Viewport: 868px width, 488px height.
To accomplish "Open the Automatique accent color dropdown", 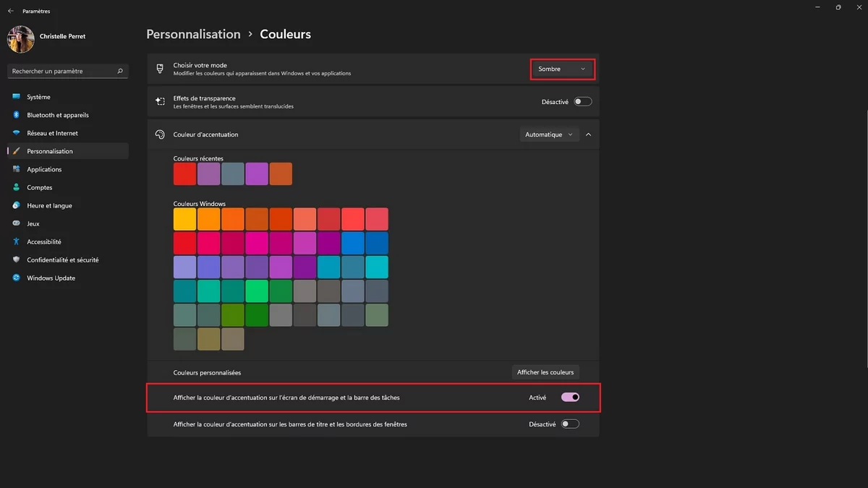I will coord(549,134).
